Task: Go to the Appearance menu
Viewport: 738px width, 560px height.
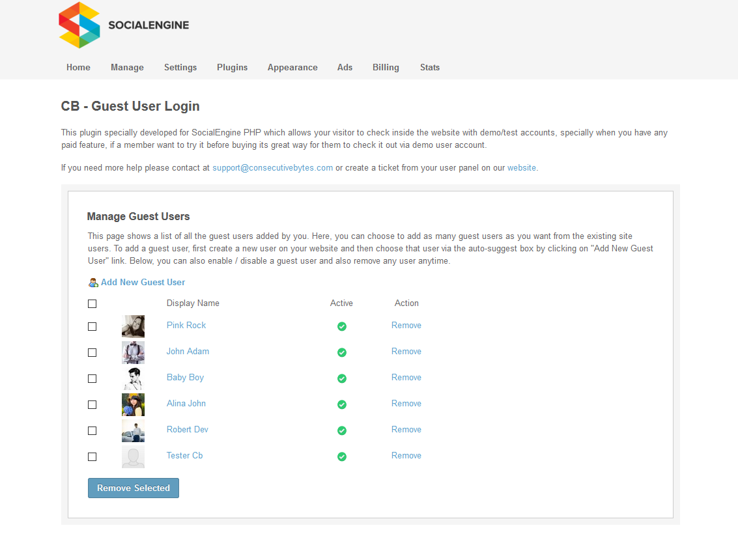Action: click(x=292, y=67)
